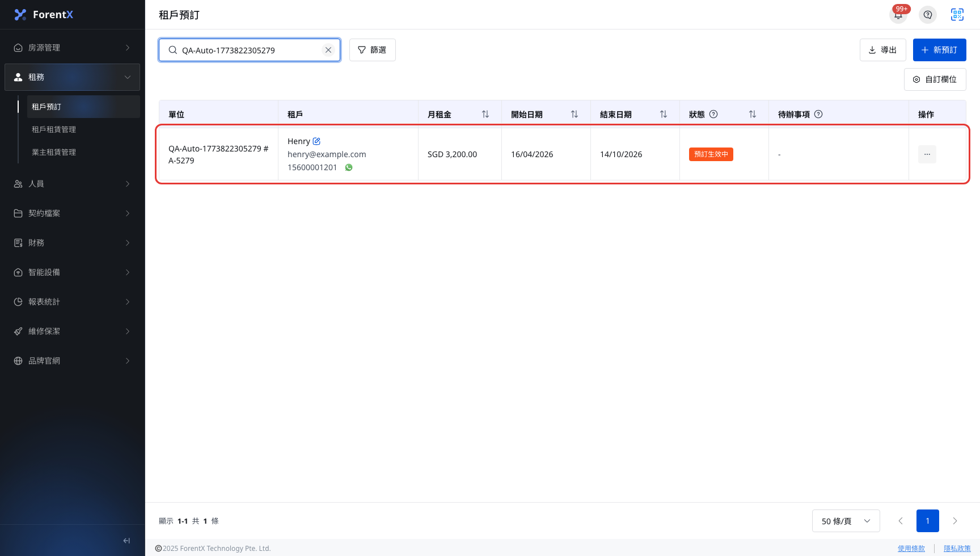This screenshot has height=556, width=980.
Task: Open the notifications bell with 99+ badge
Action: pyautogui.click(x=898, y=15)
